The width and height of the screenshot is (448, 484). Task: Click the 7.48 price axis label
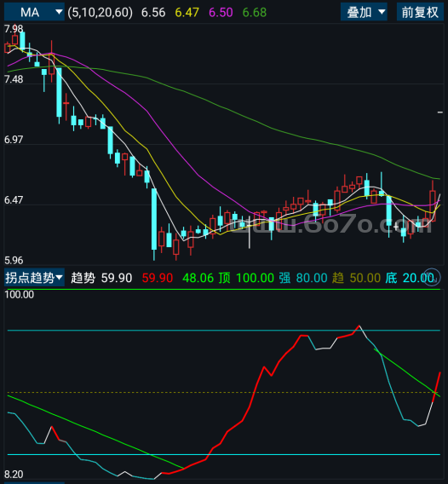(x=14, y=79)
